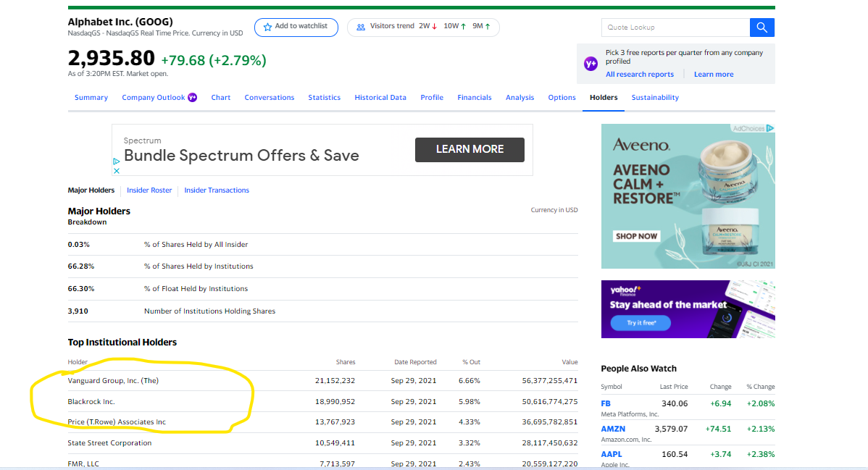Click the Quote Lookup search field
Image resolution: width=868 pixels, height=470 pixels.
coord(675,27)
